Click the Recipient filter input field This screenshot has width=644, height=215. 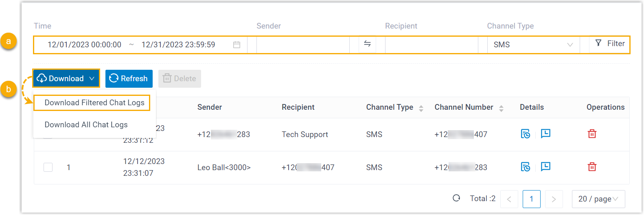pyautogui.click(x=432, y=45)
